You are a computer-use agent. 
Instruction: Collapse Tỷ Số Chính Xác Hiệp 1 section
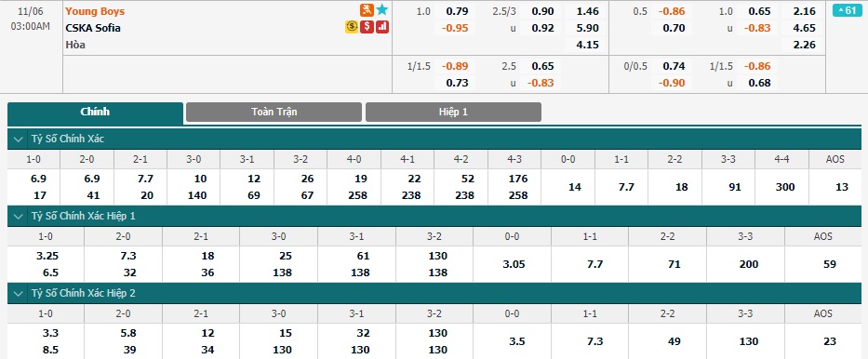point(20,217)
